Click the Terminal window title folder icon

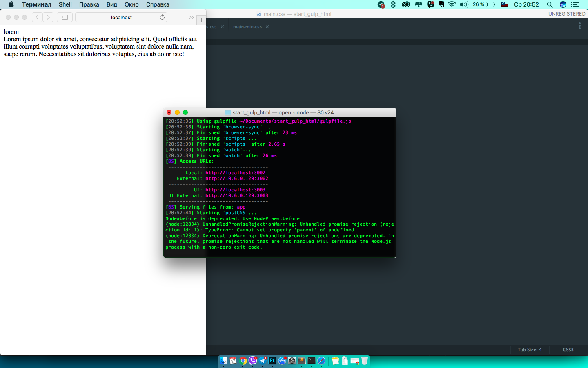228,112
